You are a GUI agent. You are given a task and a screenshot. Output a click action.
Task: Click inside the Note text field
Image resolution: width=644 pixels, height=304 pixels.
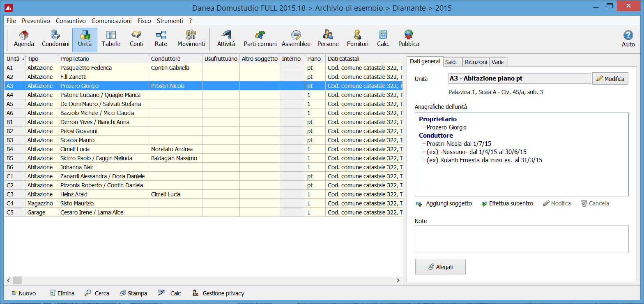(522, 239)
